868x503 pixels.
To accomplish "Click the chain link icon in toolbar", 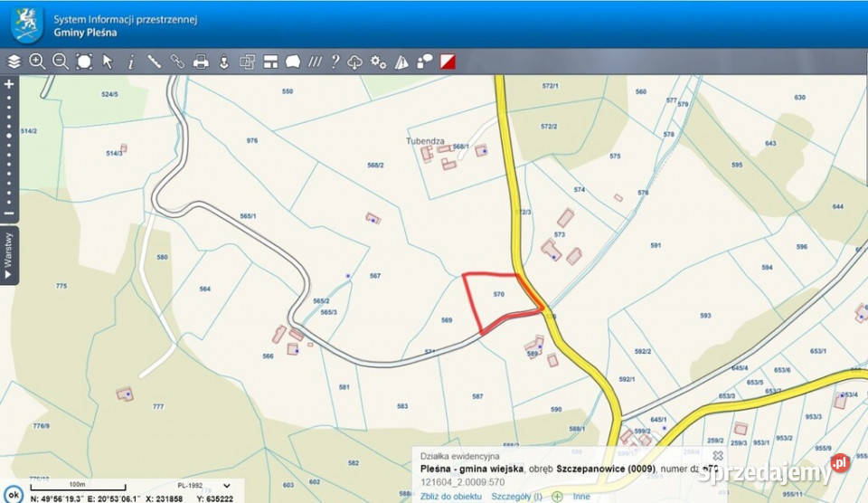I will pyautogui.click(x=177, y=62).
